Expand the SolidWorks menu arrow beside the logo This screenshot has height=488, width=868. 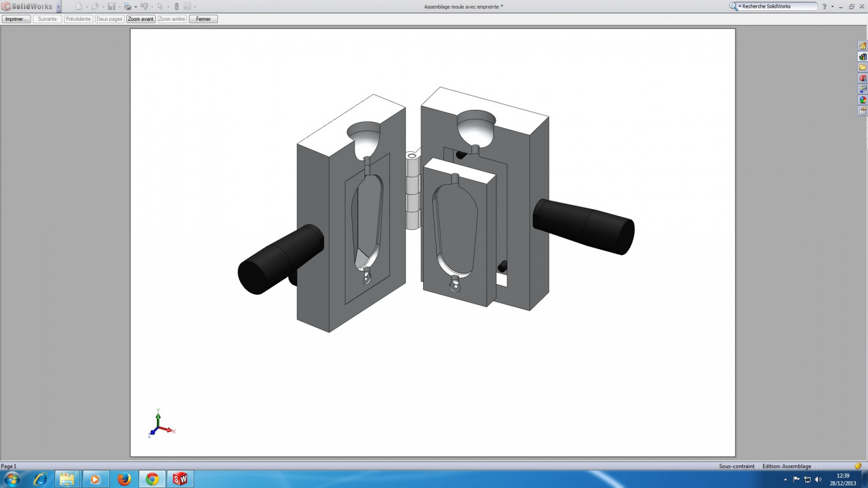click(59, 7)
